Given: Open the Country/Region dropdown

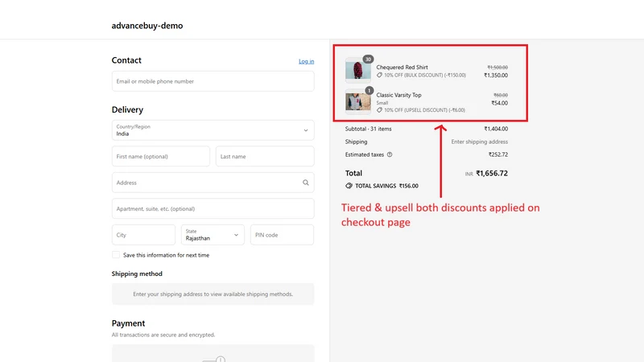Looking at the screenshot, I should tap(213, 130).
